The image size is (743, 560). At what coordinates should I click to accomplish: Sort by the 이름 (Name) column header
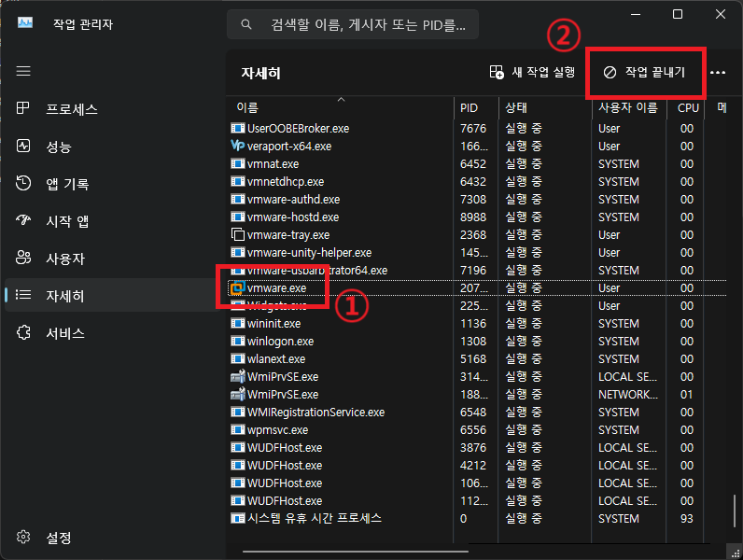coord(340,107)
